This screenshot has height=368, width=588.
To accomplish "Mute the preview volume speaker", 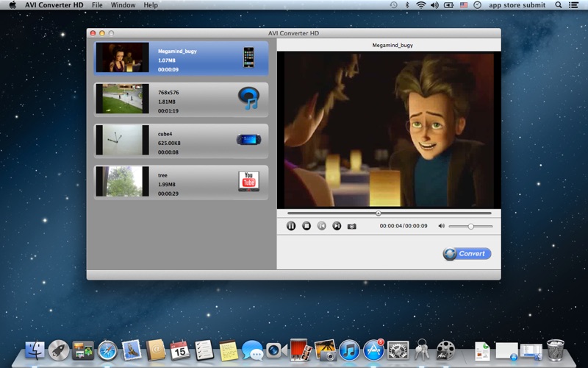I will tap(442, 226).
